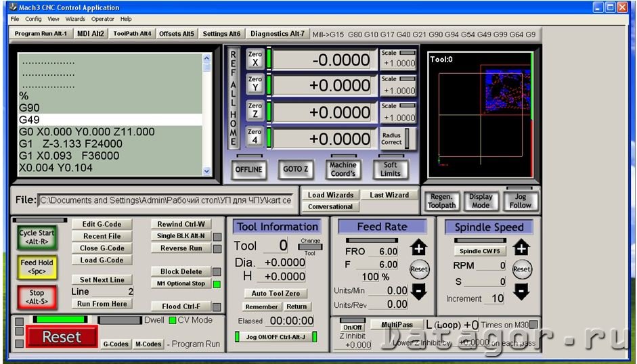637x364 pixels.
Task: Decrease feed rate override with minus arrow
Action: point(418,292)
